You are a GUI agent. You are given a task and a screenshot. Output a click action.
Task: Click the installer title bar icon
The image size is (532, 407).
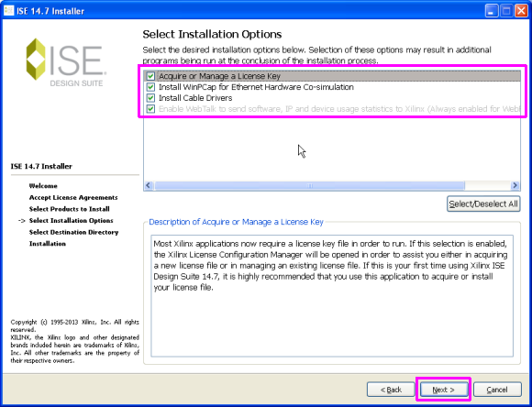[9, 11]
